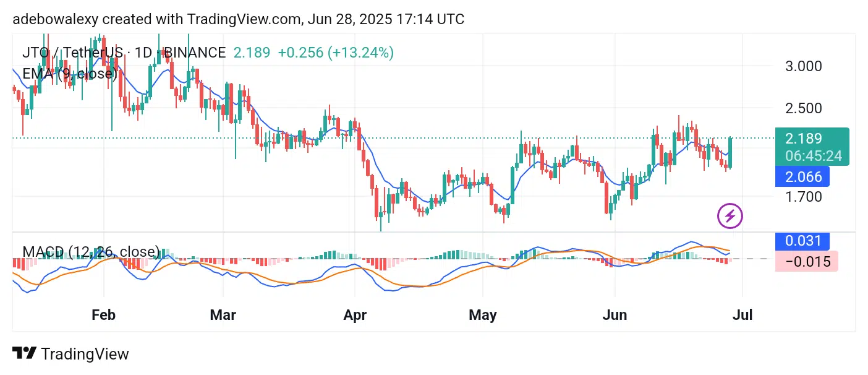The width and height of the screenshot is (868, 375).
Task: Click the Feb label on time axis
Action: point(103,315)
